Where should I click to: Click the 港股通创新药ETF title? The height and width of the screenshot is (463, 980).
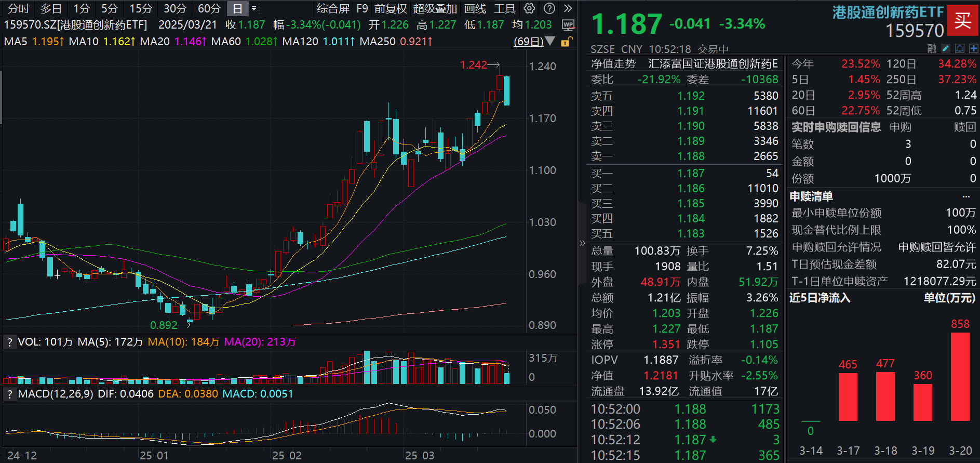pos(888,12)
